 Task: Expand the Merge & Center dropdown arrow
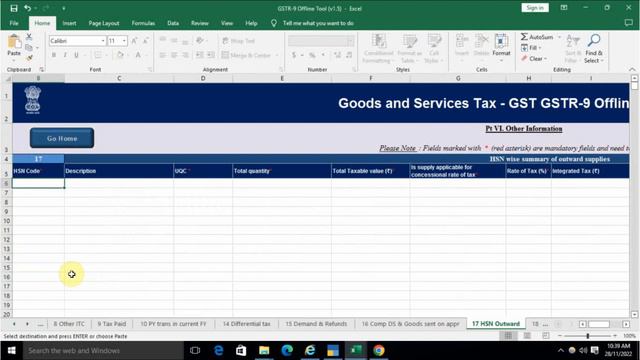click(x=277, y=55)
